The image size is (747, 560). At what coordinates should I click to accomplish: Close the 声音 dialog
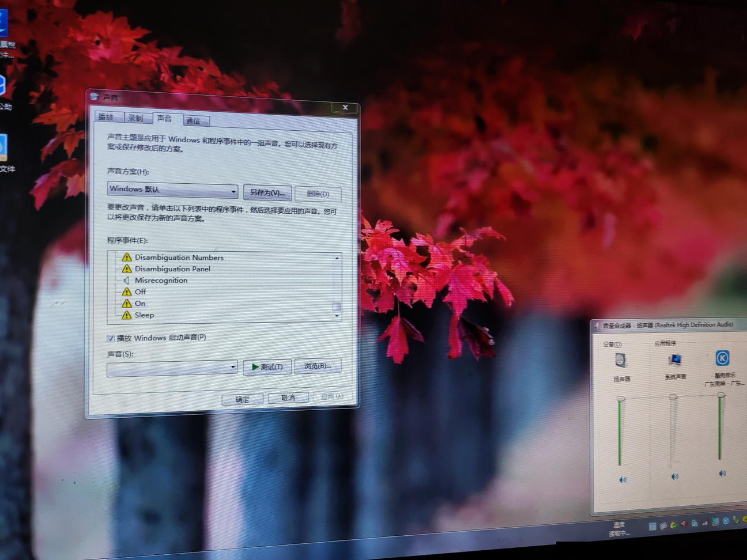(x=345, y=107)
